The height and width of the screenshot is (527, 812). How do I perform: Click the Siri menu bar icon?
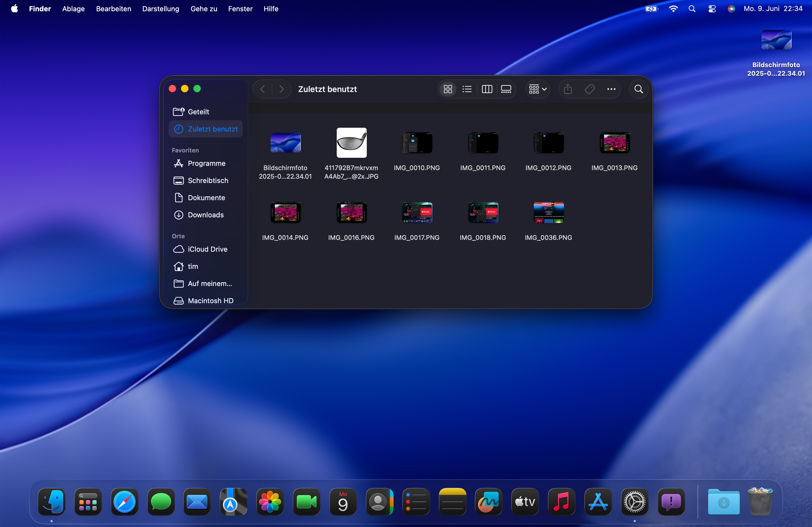731,9
